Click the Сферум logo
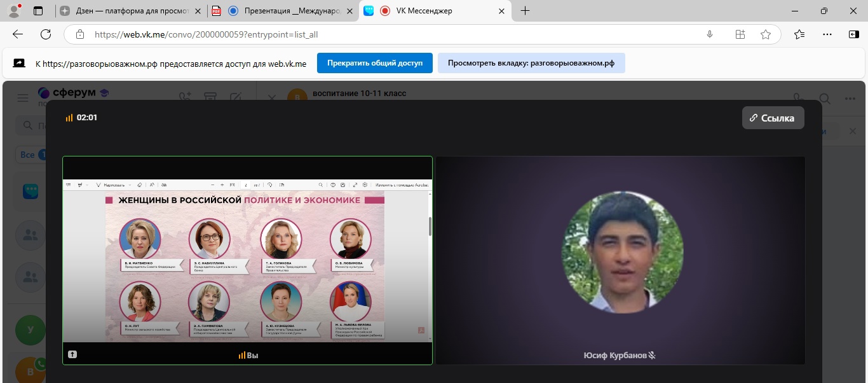 click(73, 93)
